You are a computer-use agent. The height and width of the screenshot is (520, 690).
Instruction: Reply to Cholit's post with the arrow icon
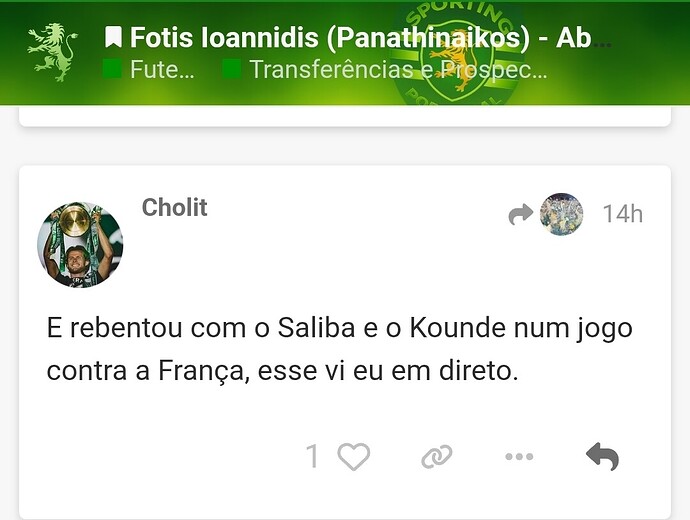(x=602, y=457)
